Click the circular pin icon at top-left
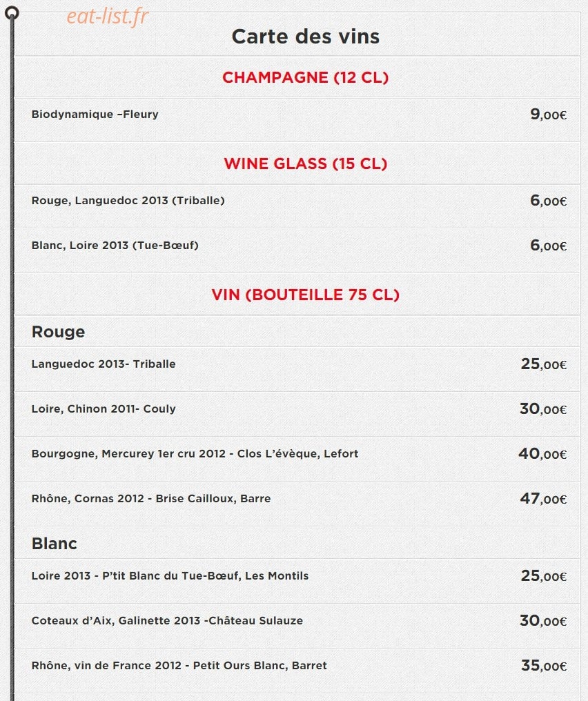This screenshot has width=588, height=701. point(12,13)
